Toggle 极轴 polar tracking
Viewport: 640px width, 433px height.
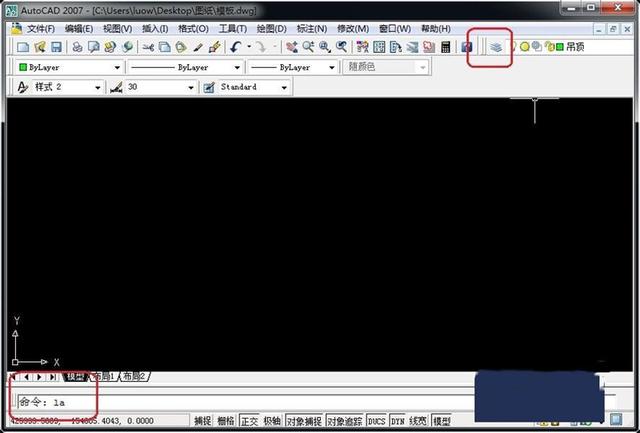point(272,421)
